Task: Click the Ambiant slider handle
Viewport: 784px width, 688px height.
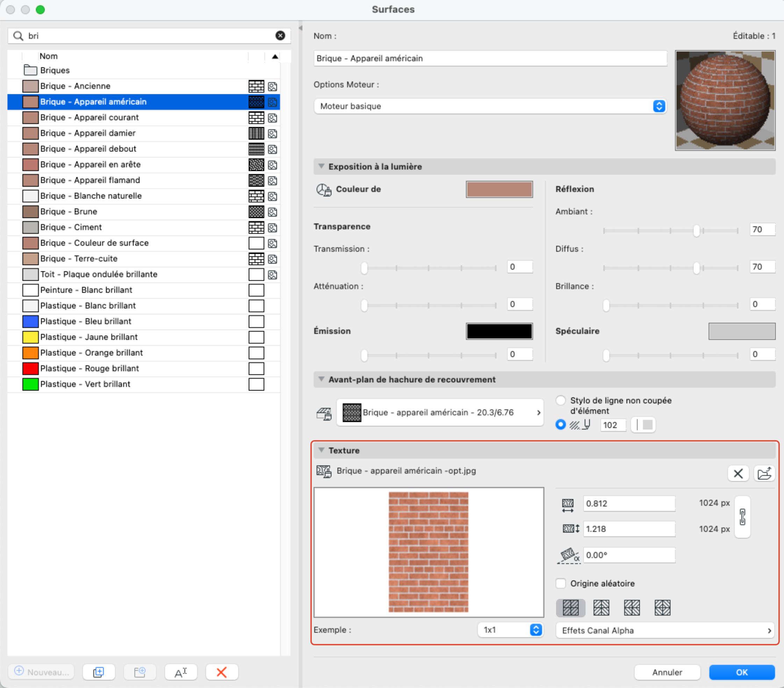Action: (x=696, y=230)
